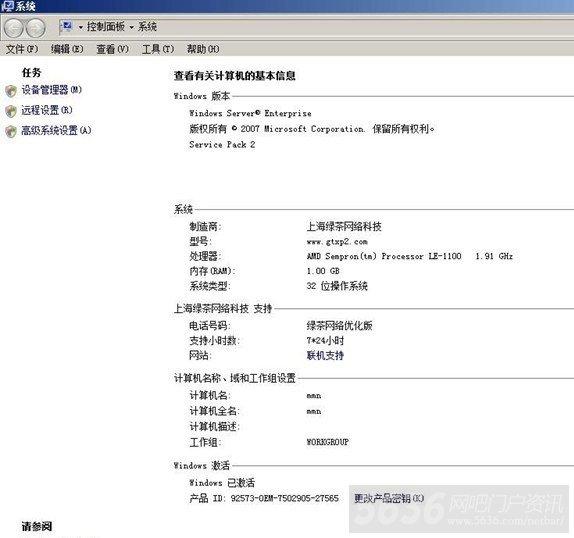Click the Back navigation arrow button
The width and height of the screenshot is (574, 538).
14,28
